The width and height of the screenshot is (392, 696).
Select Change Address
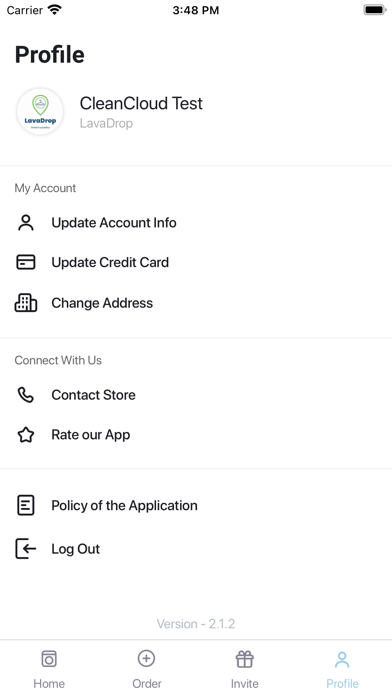(x=196, y=303)
